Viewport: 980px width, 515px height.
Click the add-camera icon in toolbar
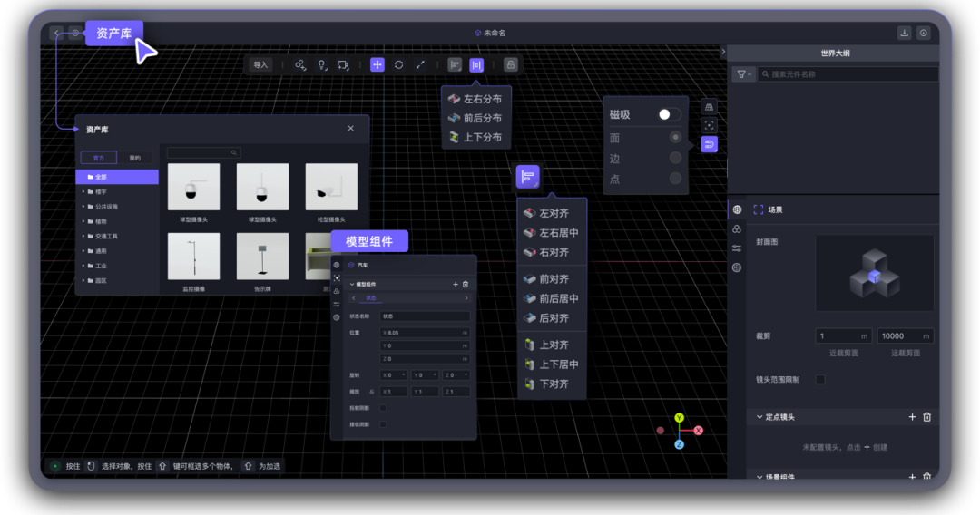[x=343, y=65]
